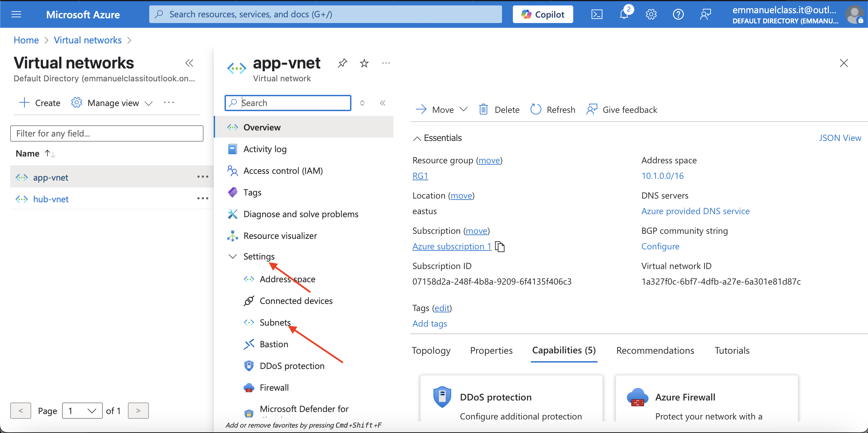Open Connected devices
The width and height of the screenshot is (868, 433).
coord(296,301)
